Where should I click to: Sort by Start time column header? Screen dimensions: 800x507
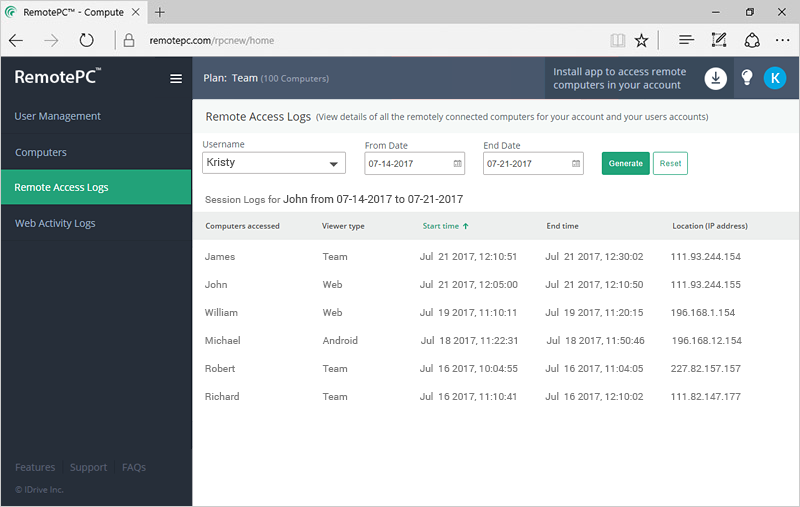click(441, 226)
